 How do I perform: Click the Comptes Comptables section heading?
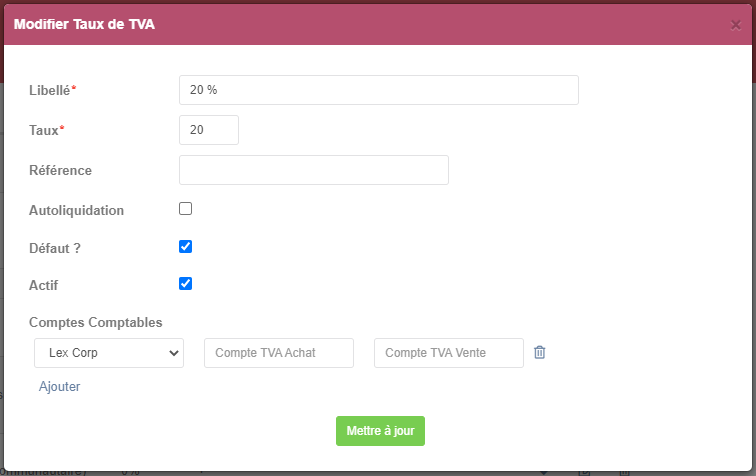[95, 322]
